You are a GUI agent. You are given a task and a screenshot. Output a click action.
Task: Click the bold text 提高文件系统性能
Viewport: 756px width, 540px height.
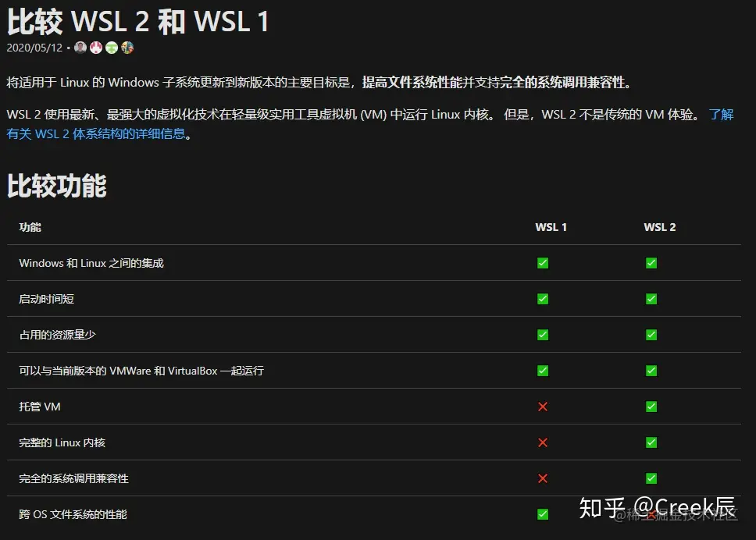(412, 83)
